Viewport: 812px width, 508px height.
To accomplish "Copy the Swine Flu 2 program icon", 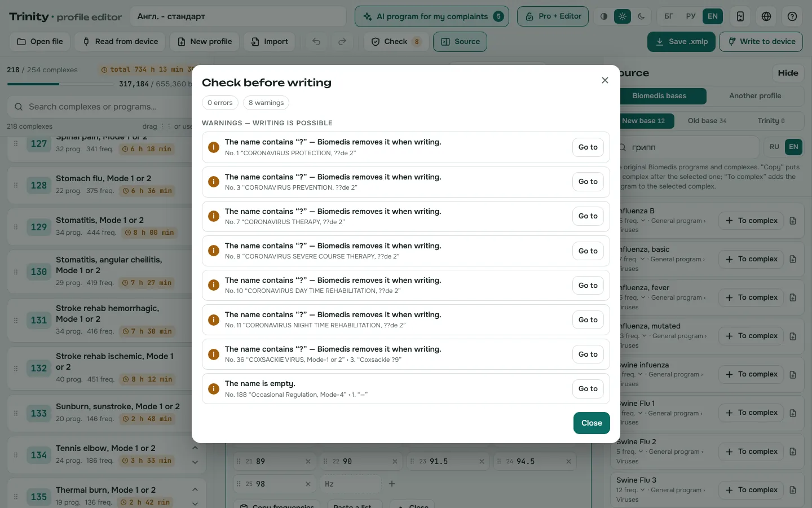I will pos(793,452).
